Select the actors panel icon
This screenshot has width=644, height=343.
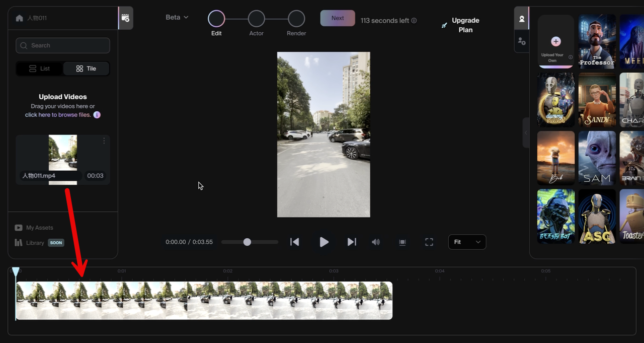[x=522, y=19]
